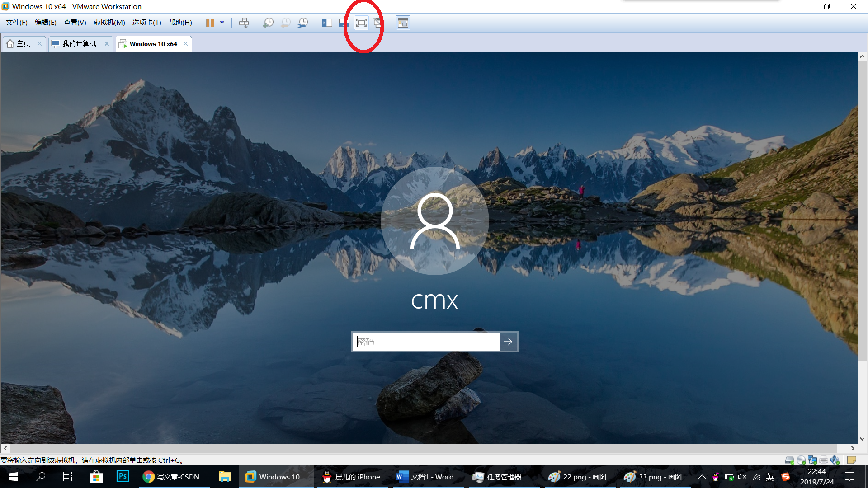The image size is (868, 488).
Task: Click the horizontal scrollbar left arrow
Action: click(x=5, y=449)
